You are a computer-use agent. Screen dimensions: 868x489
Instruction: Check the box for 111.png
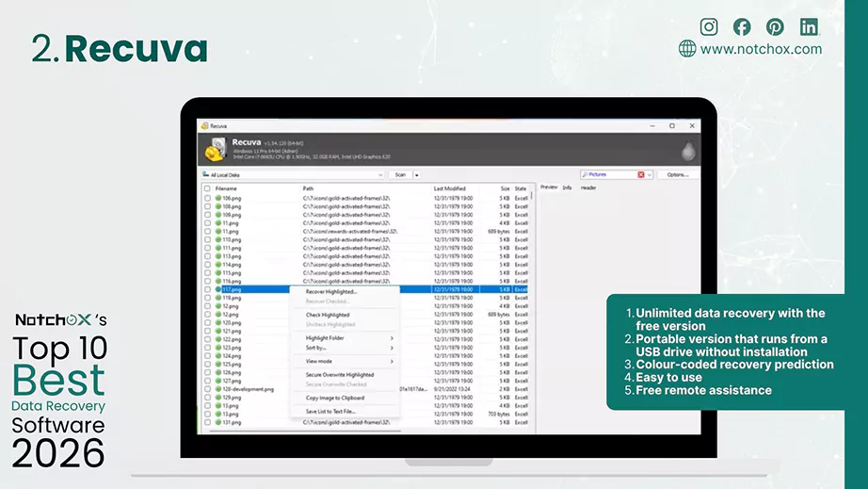[x=208, y=248]
